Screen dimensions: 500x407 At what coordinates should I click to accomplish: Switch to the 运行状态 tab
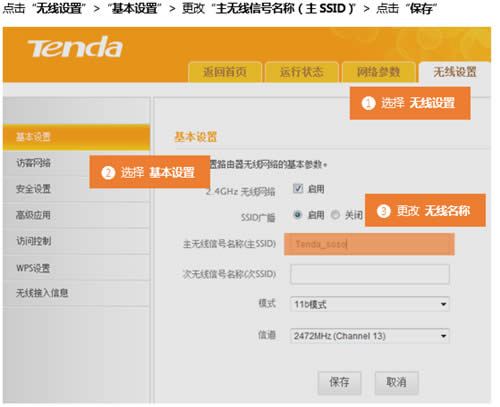[x=302, y=72]
